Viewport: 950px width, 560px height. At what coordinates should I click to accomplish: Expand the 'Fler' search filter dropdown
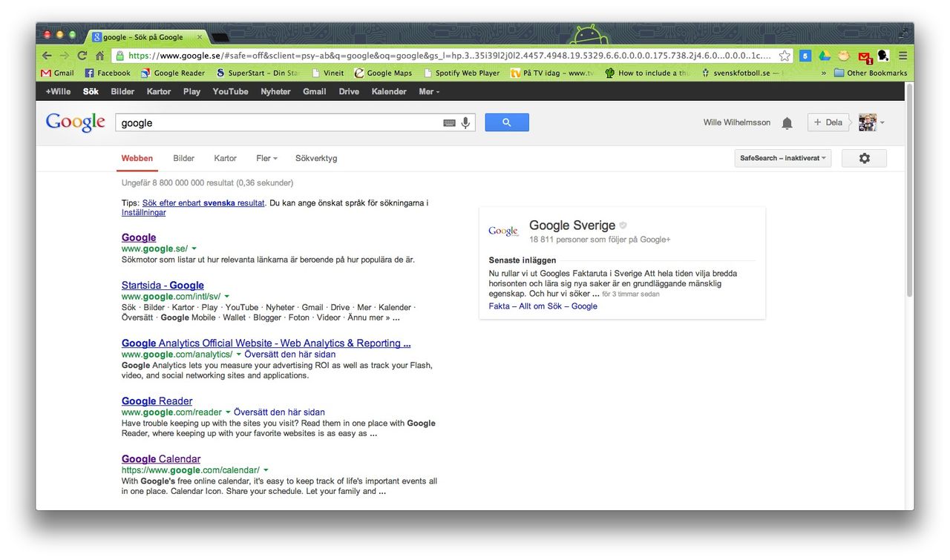(266, 158)
